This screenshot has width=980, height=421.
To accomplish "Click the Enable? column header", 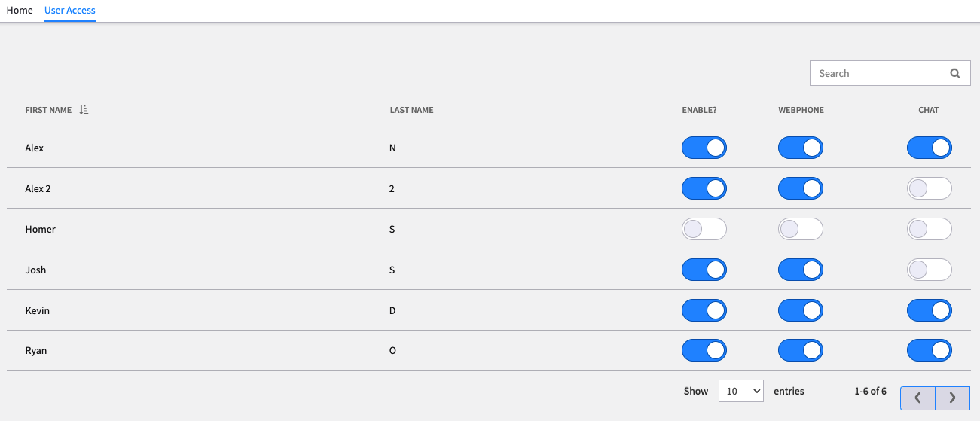I will pos(699,110).
